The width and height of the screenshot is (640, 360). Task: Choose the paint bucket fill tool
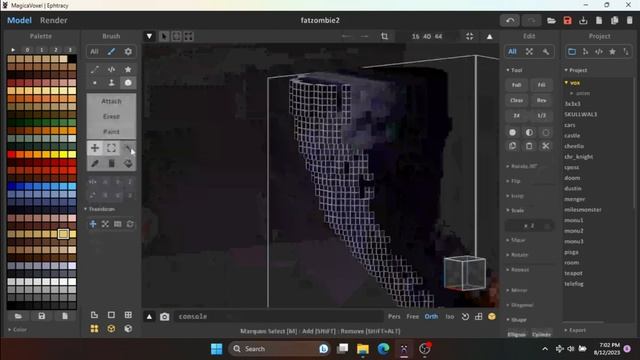(x=128, y=164)
